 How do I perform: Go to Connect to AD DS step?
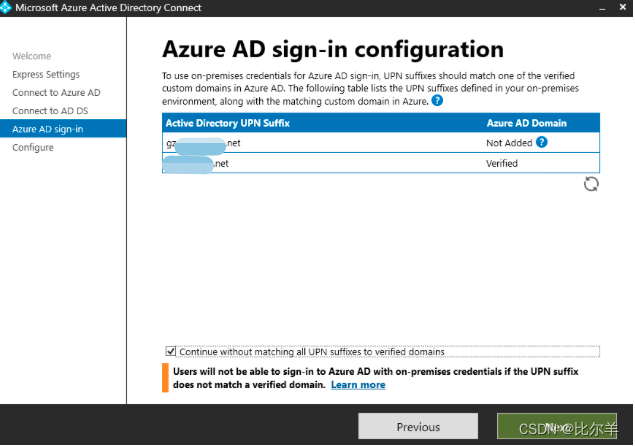coord(50,111)
